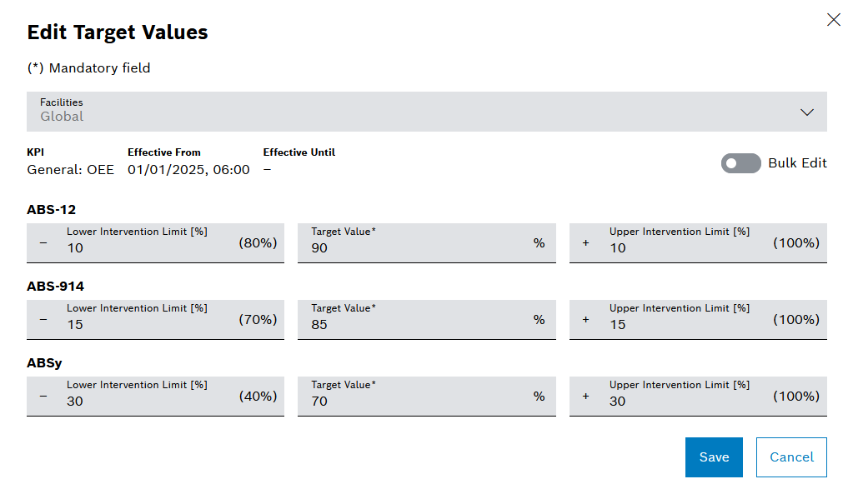853x504 pixels.
Task: Edit the ABSy lower limit value of 30
Action: (125, 402)
